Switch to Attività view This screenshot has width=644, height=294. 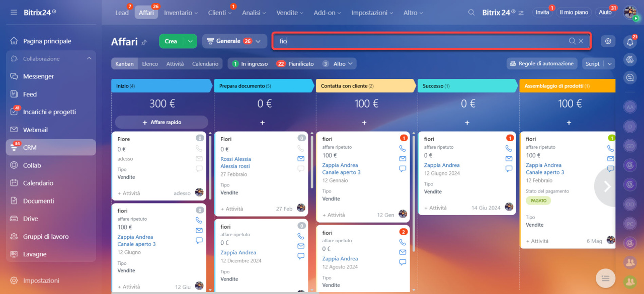[175, 64]
